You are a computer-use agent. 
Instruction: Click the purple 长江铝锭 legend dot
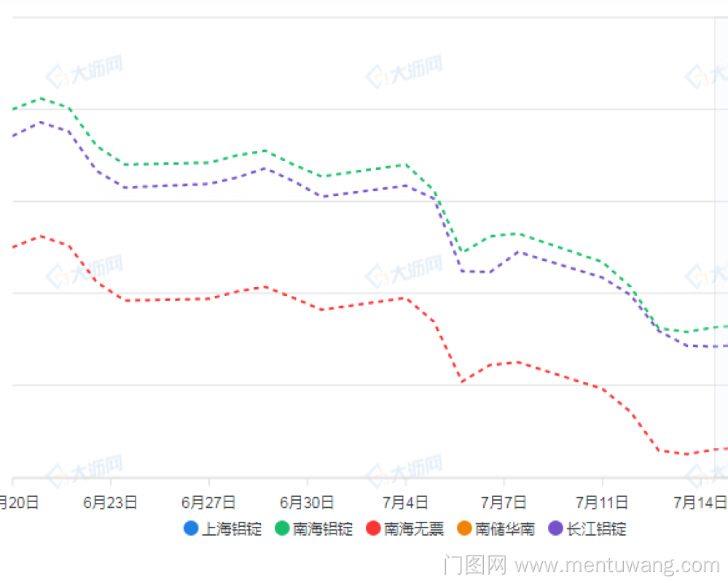pyautogui.click(x=555, y=529)
